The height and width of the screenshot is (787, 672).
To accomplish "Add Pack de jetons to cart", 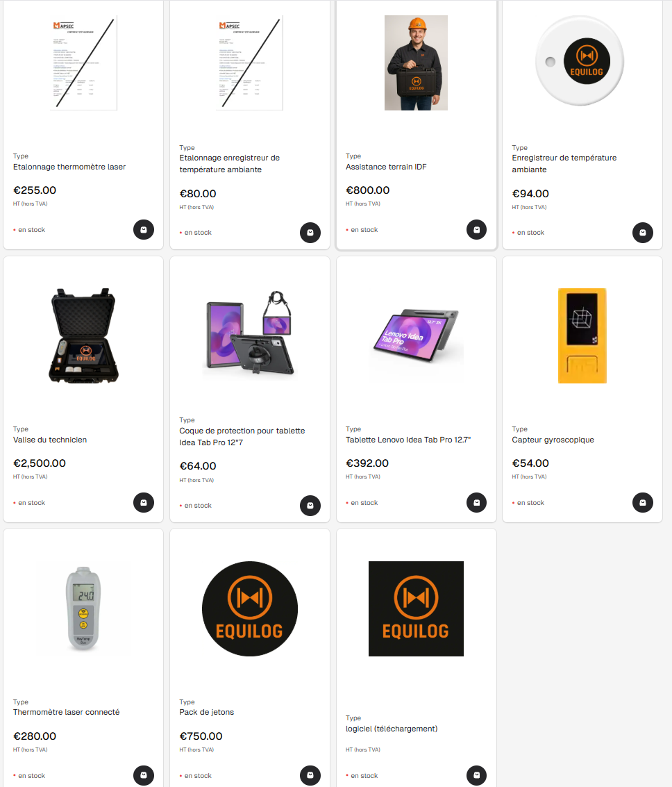I will click(310, 775).
